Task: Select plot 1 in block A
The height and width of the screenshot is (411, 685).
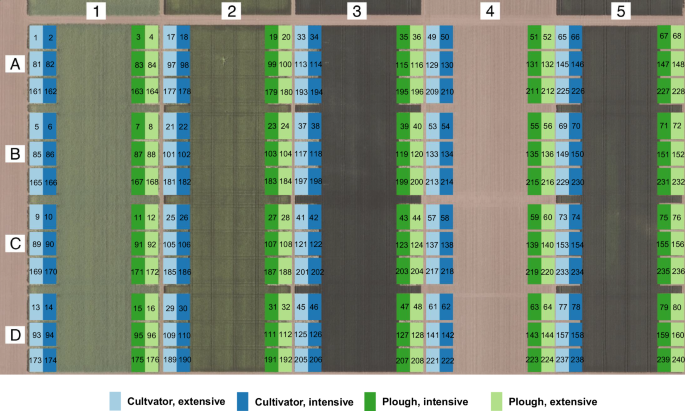Action: 36,37
